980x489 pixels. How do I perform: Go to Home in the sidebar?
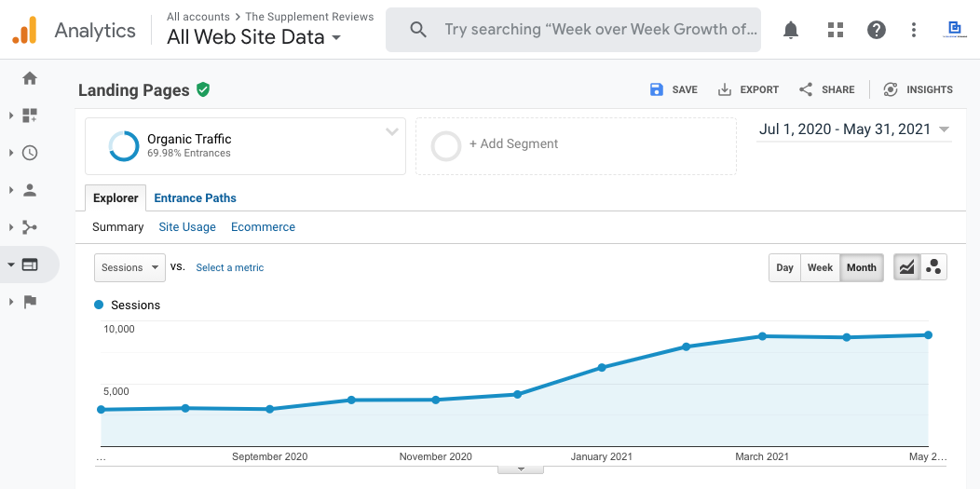coord(30,78)
